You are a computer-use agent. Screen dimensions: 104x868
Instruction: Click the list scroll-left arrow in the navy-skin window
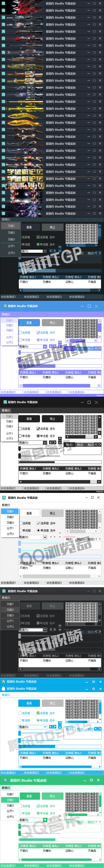pyautogui.click(x=21, y=290)
